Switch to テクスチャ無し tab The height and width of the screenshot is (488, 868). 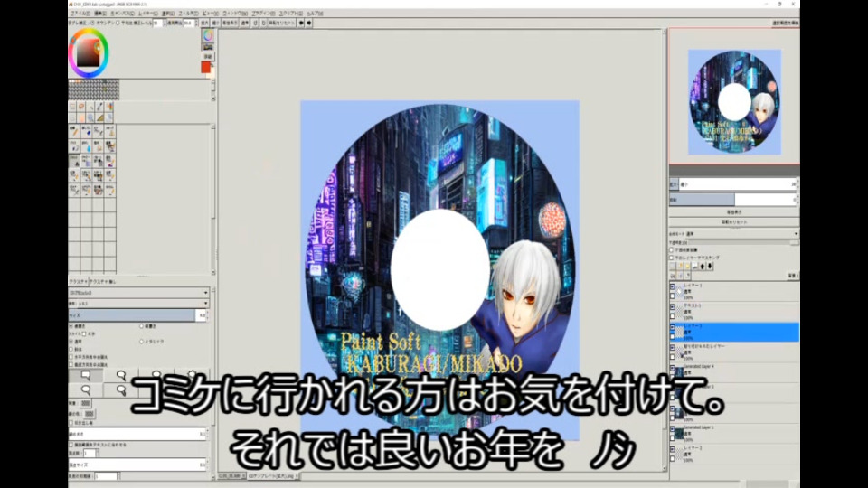102,282
